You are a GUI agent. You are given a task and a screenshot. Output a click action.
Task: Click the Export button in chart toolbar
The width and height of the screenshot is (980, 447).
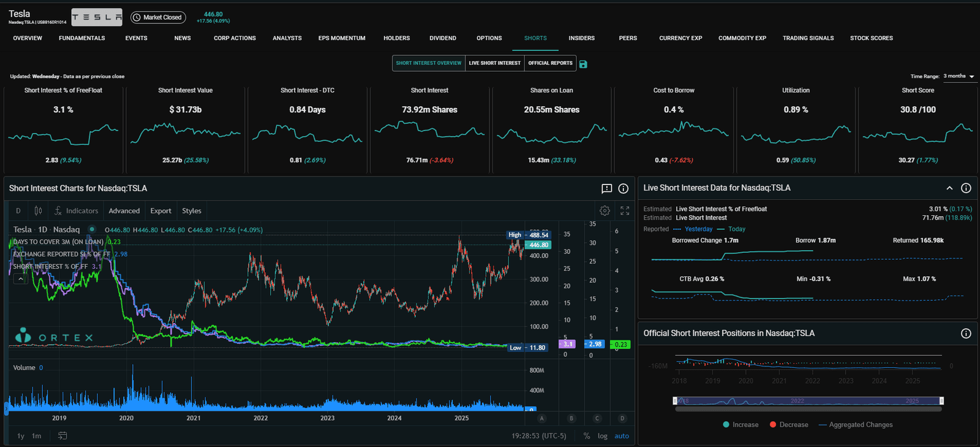click(160, 211)
